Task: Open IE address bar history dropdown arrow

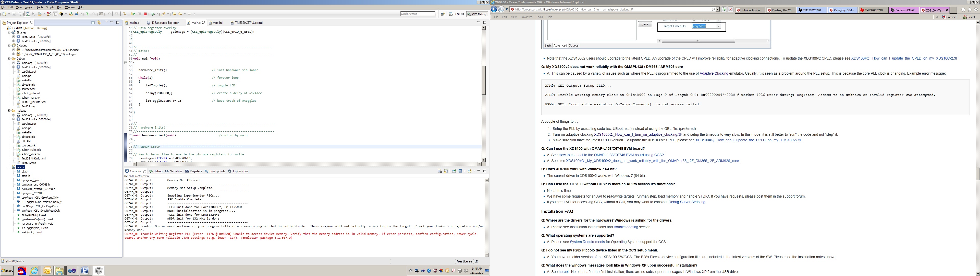Action: pyautogui.click(x=717, y=9)
